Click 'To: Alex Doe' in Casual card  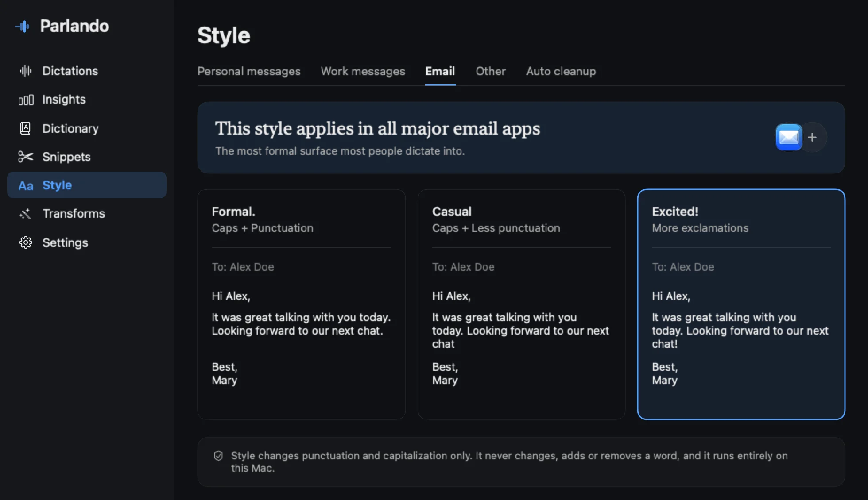pos(463,267)
